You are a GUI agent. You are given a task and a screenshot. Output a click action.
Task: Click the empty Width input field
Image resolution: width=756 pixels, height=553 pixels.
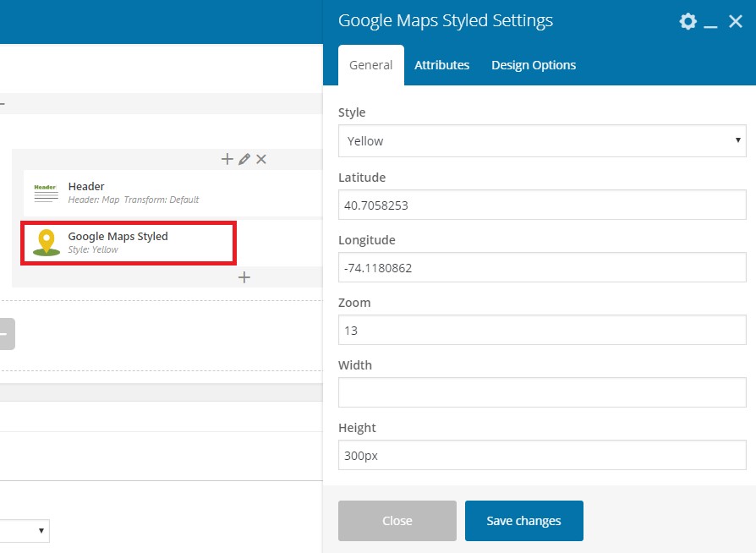(542, 392)
